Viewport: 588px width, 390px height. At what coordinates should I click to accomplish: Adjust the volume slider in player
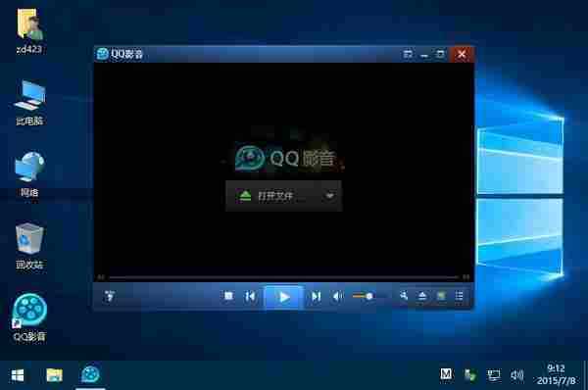363,296
